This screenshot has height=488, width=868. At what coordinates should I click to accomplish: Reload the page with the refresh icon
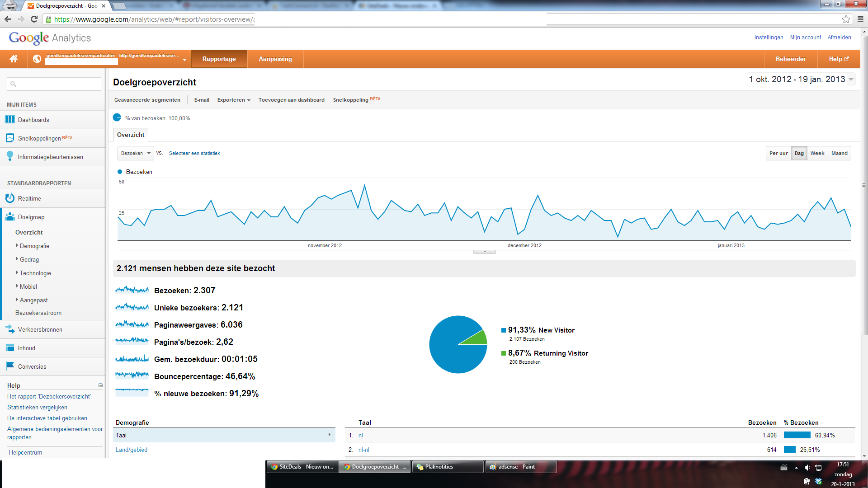(34, 19)
